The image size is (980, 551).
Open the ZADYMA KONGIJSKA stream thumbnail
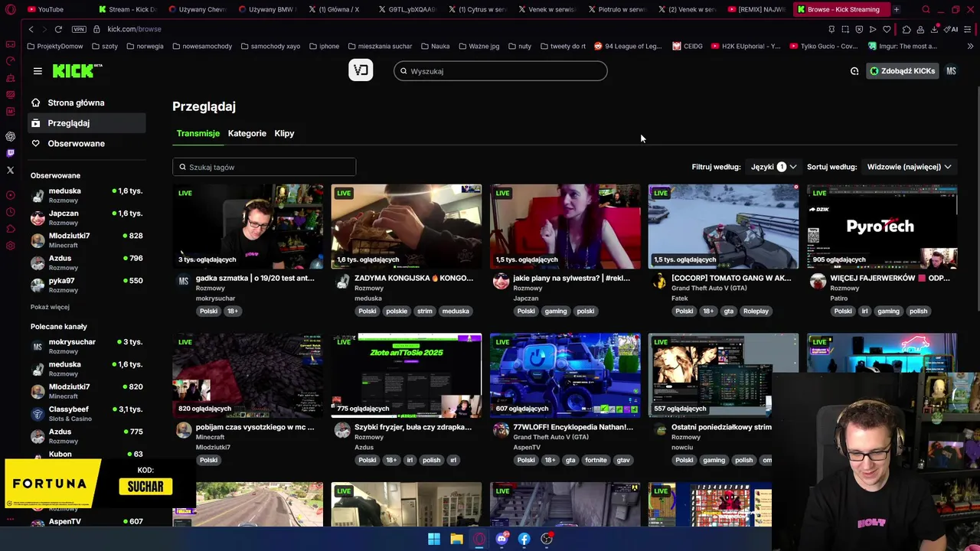(407, 227)
